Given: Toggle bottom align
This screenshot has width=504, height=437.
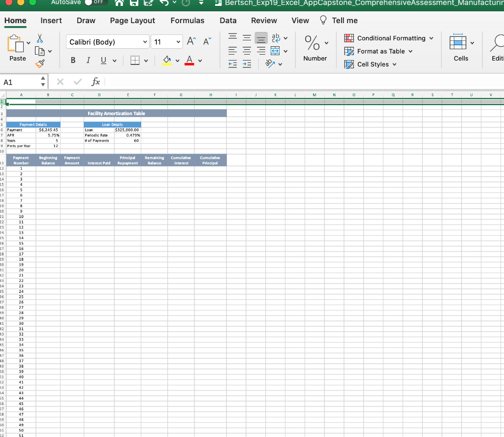Looking at the screenshot, I should click(261, 38).
